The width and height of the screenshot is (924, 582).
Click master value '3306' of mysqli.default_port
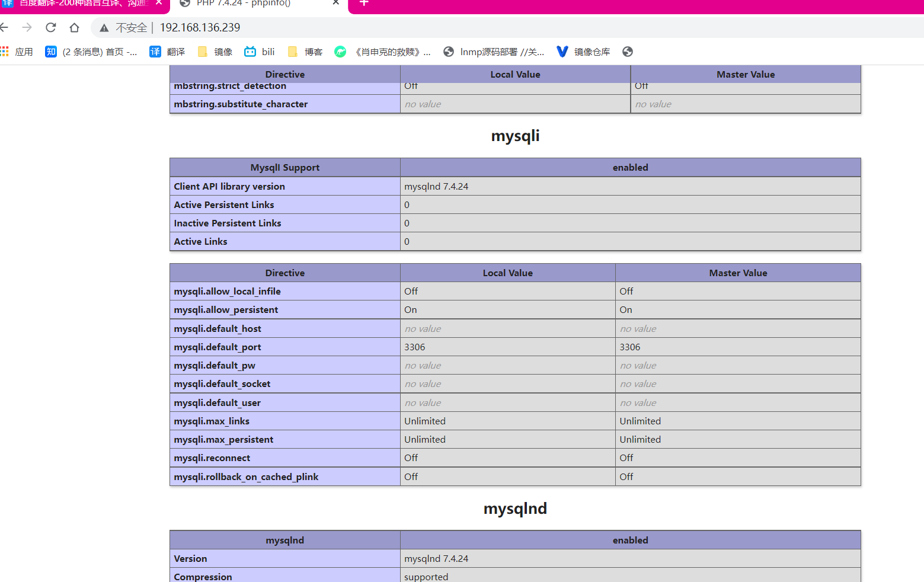(630, 347)
